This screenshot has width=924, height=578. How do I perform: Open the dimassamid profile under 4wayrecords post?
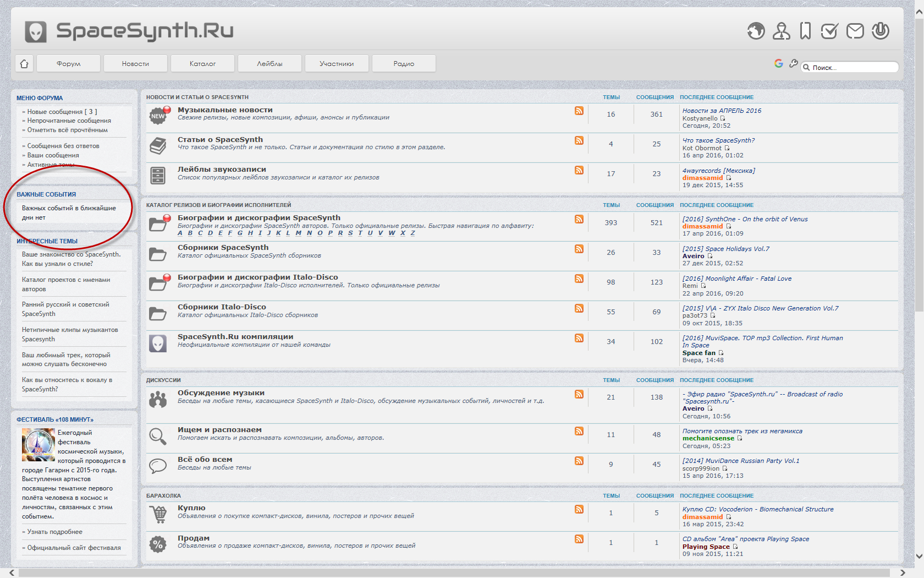(x=703, y=178)
